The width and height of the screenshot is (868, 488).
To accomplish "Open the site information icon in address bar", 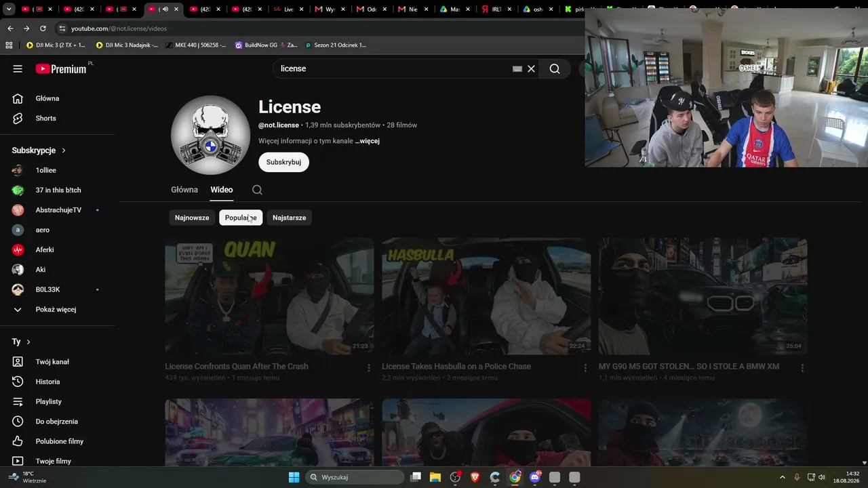I will 62,28.
